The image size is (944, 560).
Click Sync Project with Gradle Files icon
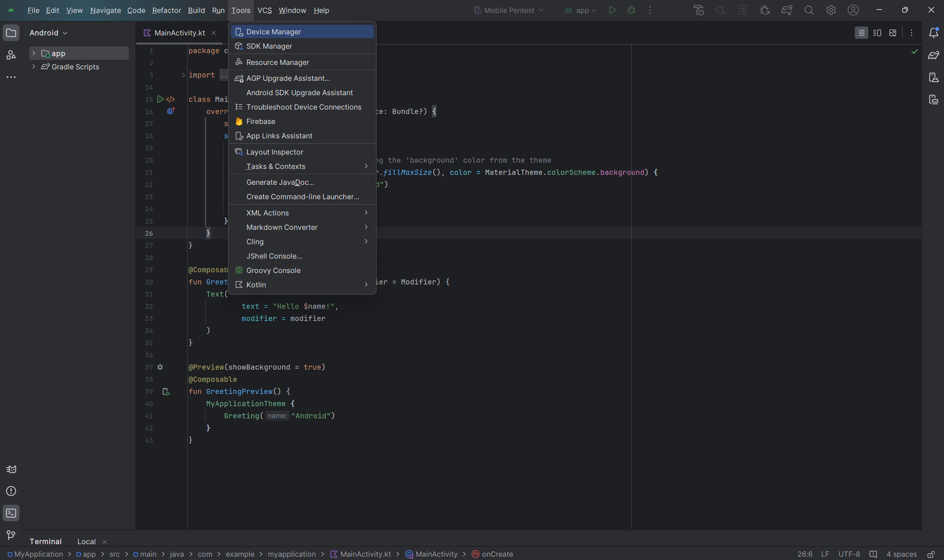[786, 10]
